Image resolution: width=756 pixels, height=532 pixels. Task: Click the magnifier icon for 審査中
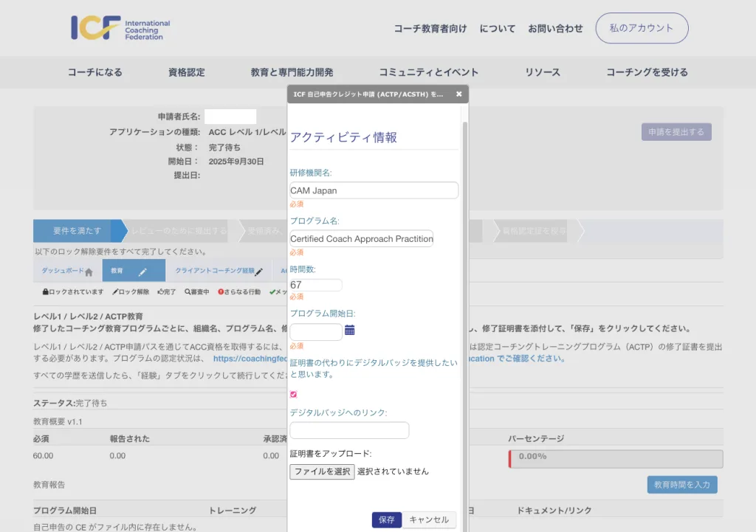(x=188, y=291)
